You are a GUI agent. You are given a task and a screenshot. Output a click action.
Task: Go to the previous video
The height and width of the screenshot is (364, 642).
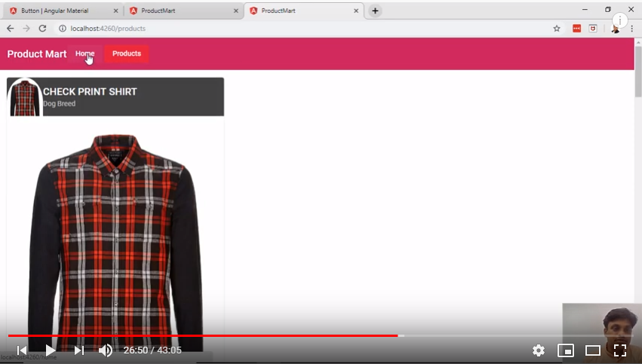22,350
